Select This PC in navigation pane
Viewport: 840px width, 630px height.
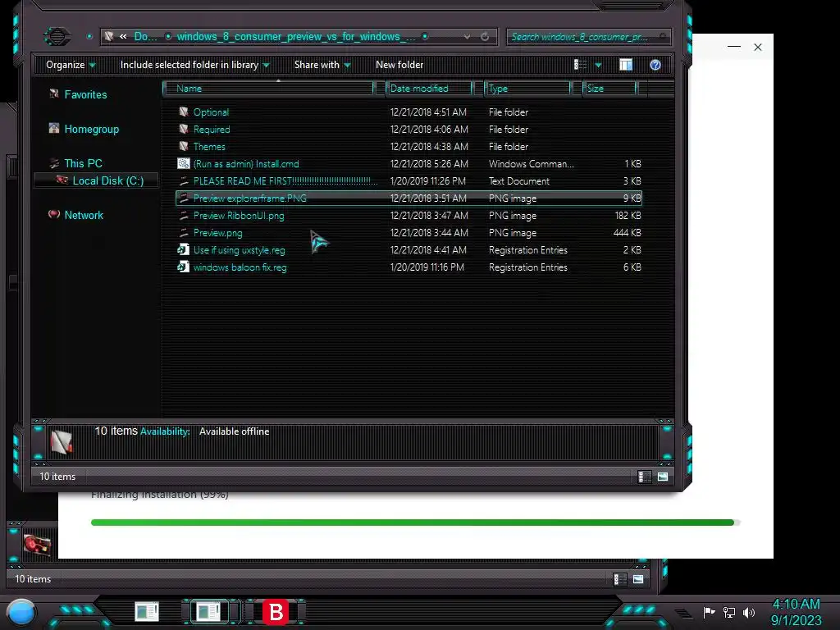(83, 163)
